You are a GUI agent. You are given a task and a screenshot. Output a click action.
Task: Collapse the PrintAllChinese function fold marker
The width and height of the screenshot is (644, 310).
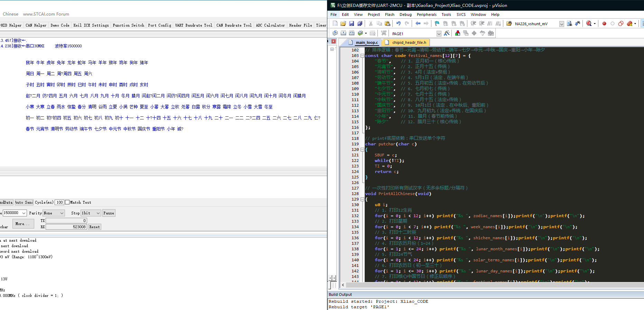point(362,199)
